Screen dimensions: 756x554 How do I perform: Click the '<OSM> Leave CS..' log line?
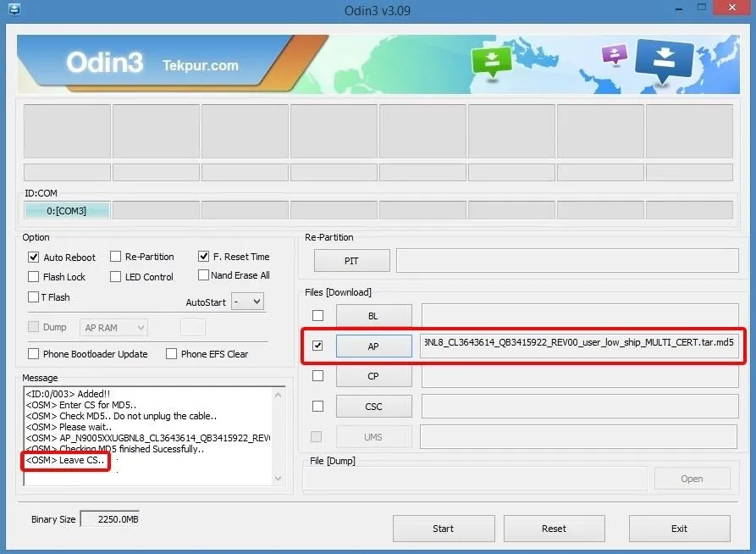point(65,460)
